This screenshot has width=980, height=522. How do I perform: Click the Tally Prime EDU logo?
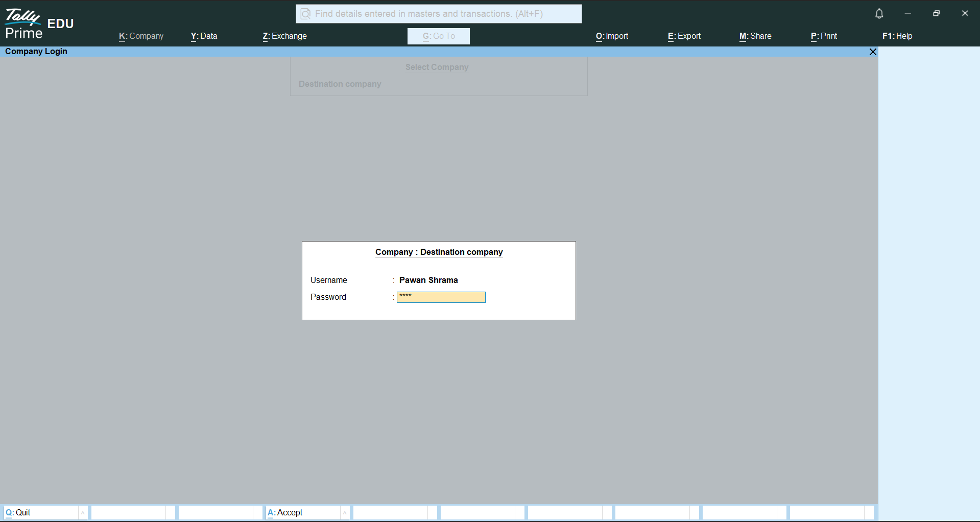(39, 23)
